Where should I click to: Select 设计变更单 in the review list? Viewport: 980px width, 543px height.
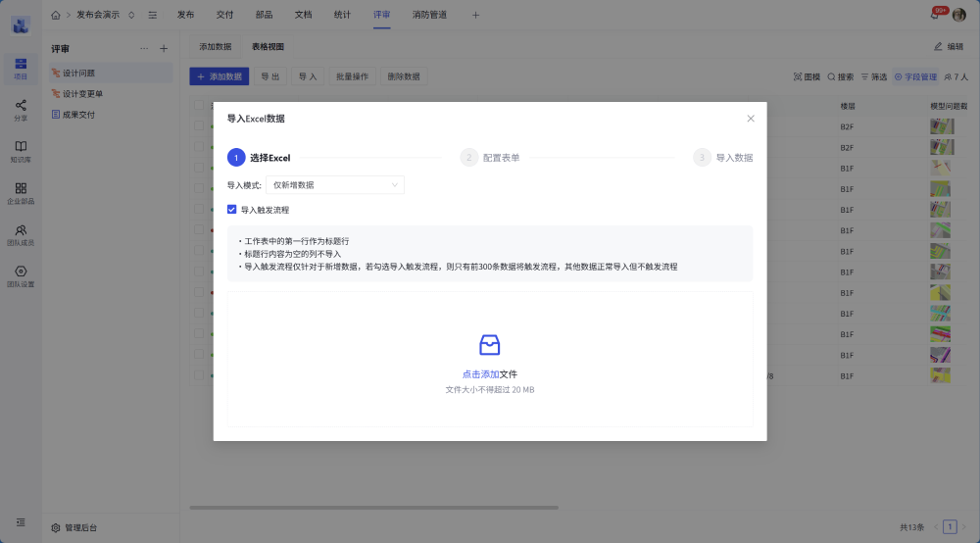click(x=82, y=94)
